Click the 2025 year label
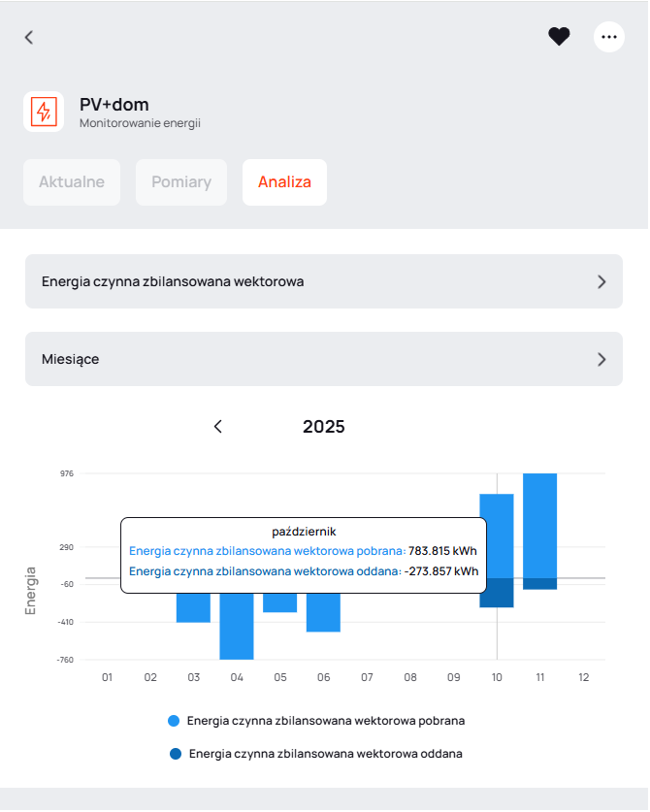Viewport: 650px width, 812px height. coord(323,427)
